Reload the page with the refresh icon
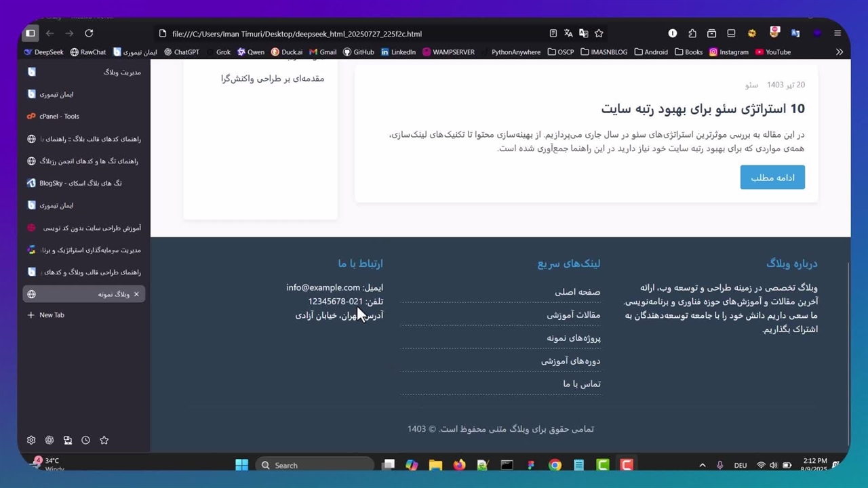Viewport: 868px width, 488px height. 89,33
